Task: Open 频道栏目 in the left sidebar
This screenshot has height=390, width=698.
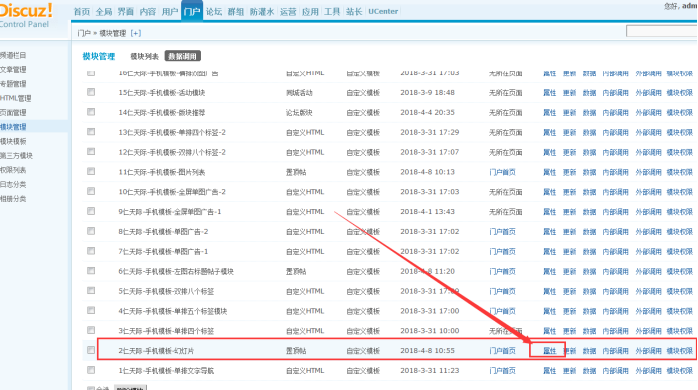Action: (x=13, y=55)
